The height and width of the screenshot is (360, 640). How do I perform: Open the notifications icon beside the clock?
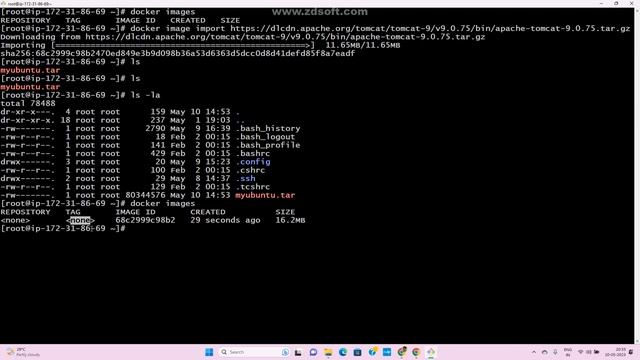[x=632, y=352]
